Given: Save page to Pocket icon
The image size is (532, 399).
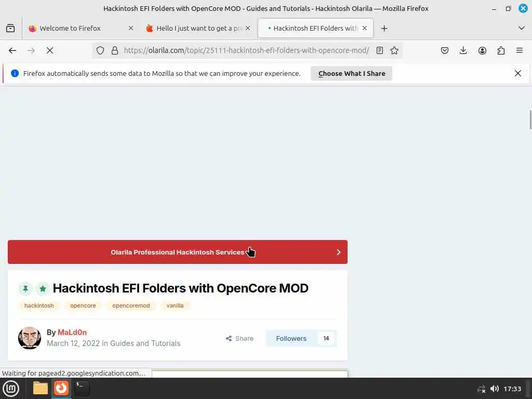Looking at the screenshot, I should (445, 50).
